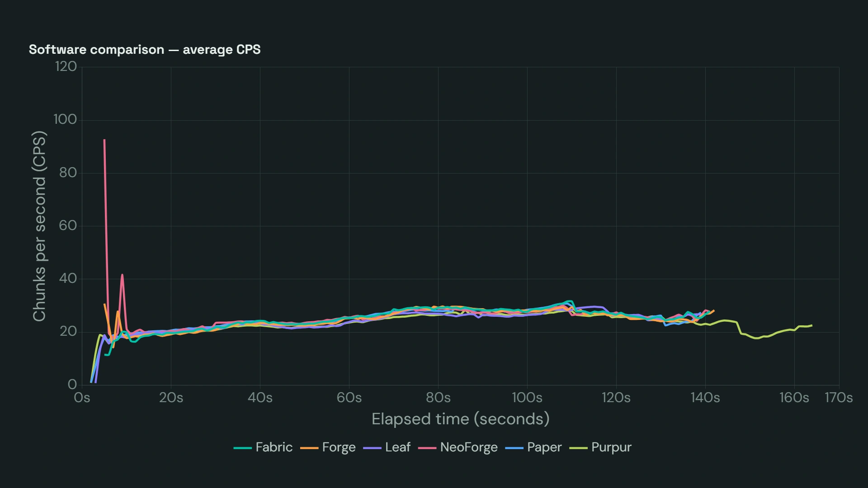The image size is (868, 488).
Task: Click the 80 y-axis tick label
Action: (x=68, y=173)
